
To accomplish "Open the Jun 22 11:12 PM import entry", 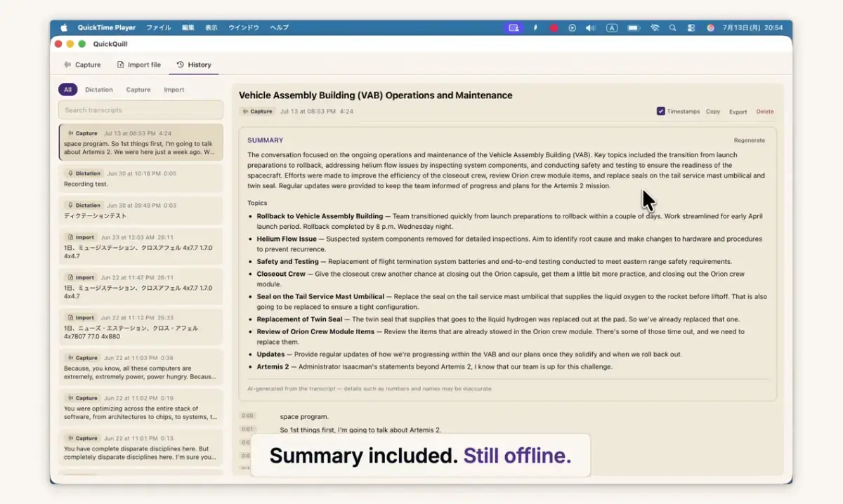I will coord(140,326).
